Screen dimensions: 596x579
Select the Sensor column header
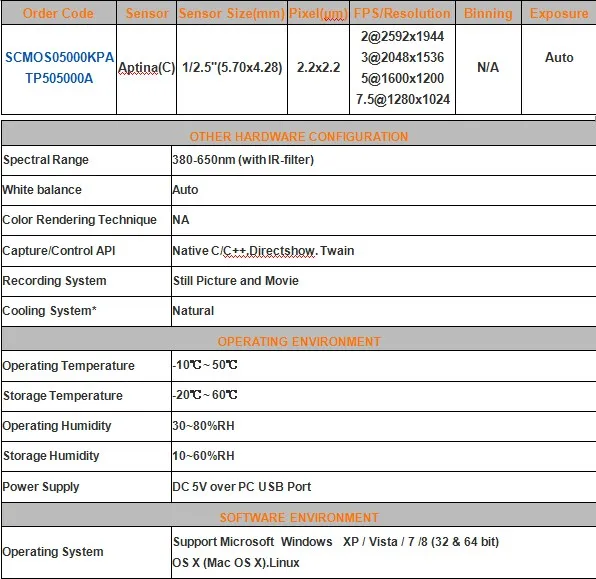click(x=147, y=13)
